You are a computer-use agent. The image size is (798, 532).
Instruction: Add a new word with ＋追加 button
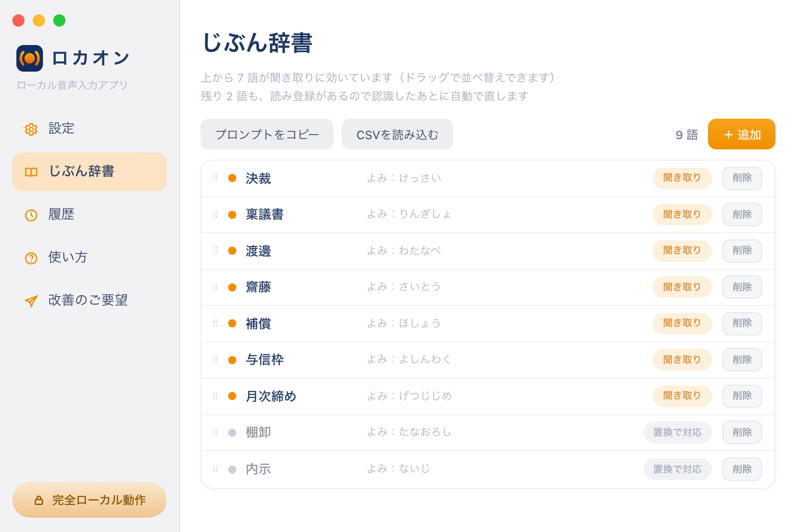click(x=742, y=134)
